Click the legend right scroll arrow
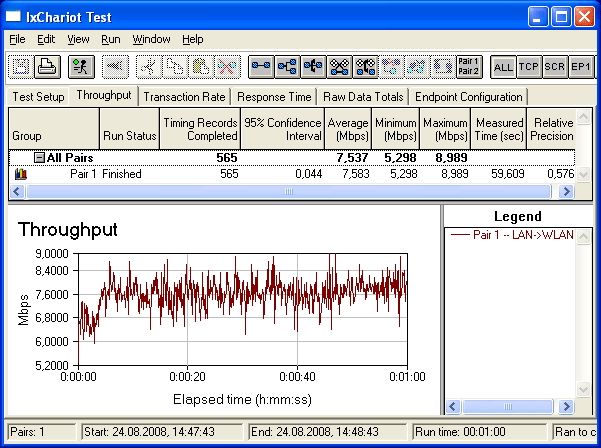Screen dimensions: 601x448 click(x=566, y=406)
